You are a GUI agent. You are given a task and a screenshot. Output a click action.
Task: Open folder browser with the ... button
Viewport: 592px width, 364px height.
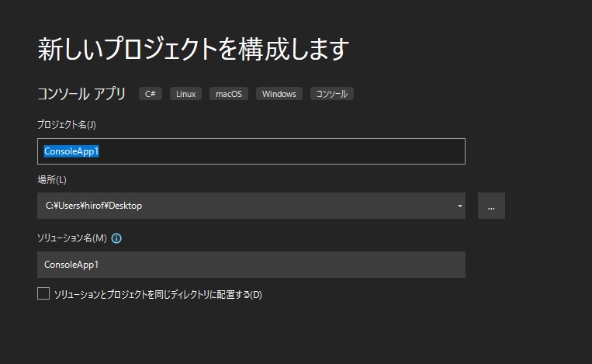click(x=491, y=206)
